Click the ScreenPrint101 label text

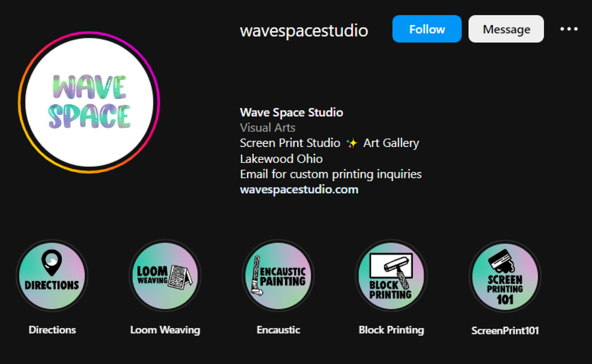coord(505,331)
